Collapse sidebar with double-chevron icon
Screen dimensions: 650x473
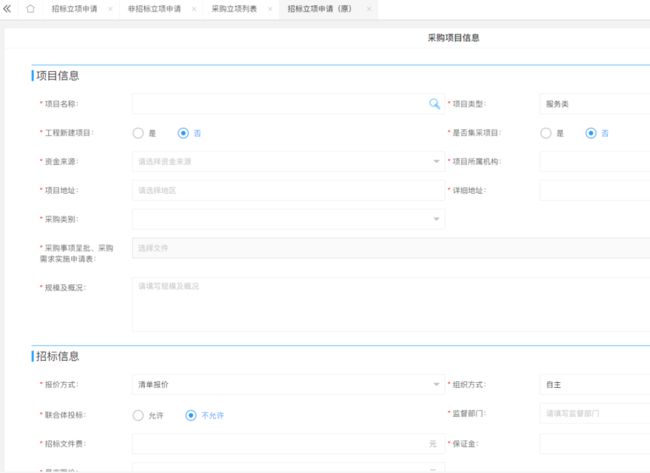point(7,8)
